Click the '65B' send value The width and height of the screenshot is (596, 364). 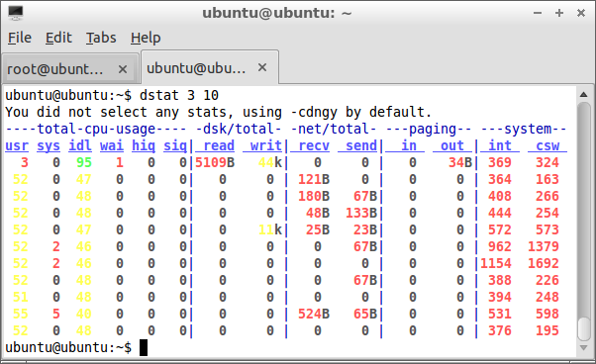pos(365,314)
